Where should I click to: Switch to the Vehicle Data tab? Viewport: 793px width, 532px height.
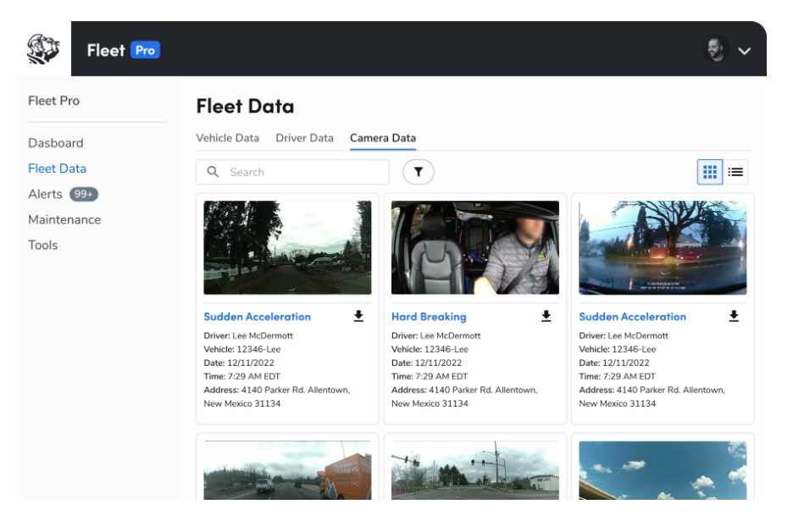pyautogui.click(x=228, y=136)
